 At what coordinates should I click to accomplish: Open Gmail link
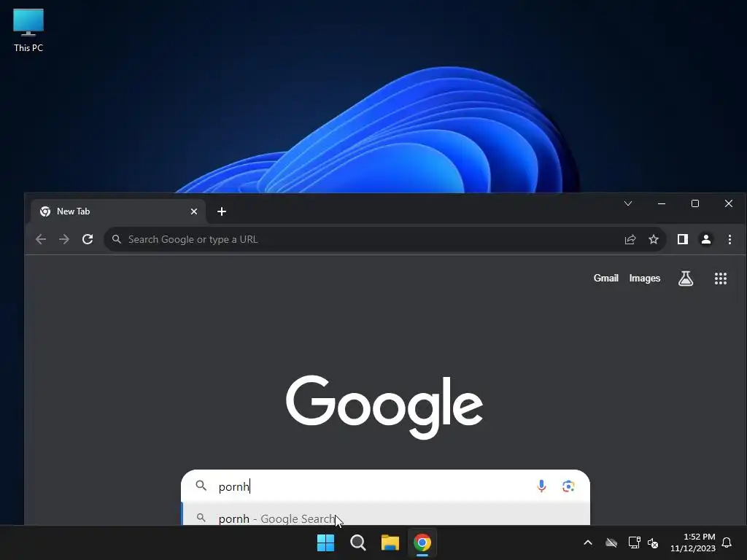tap(605, 278)
